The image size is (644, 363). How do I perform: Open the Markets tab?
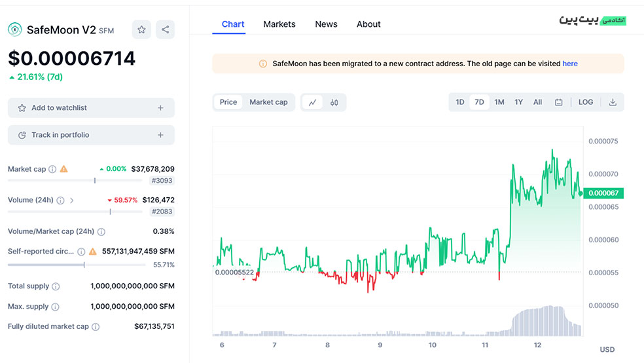[x=279, y=24]
